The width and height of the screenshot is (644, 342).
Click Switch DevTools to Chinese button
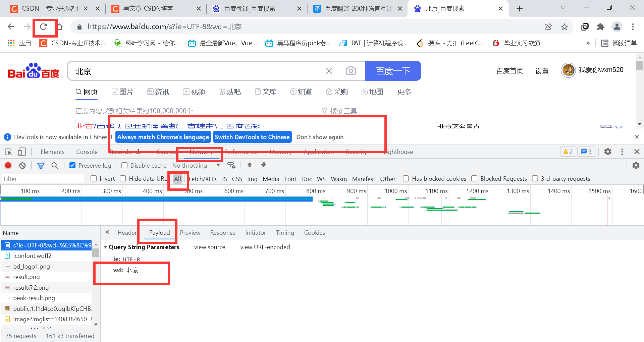coord(252,137)
